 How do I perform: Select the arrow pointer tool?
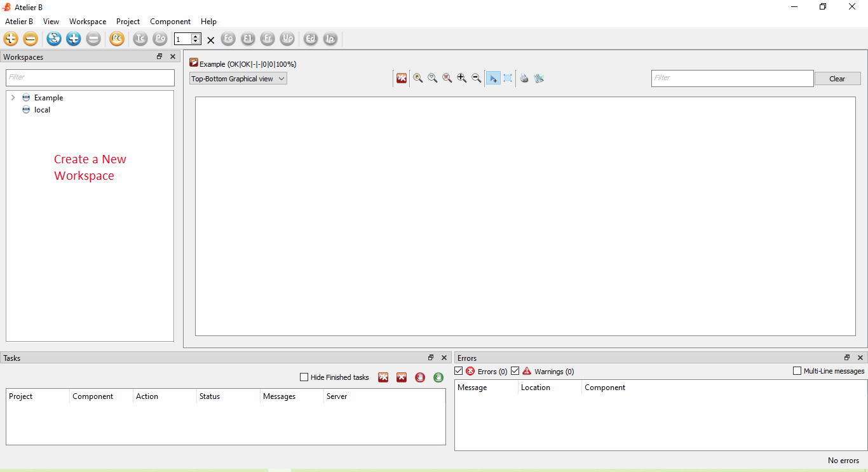[x=493, y=78]
